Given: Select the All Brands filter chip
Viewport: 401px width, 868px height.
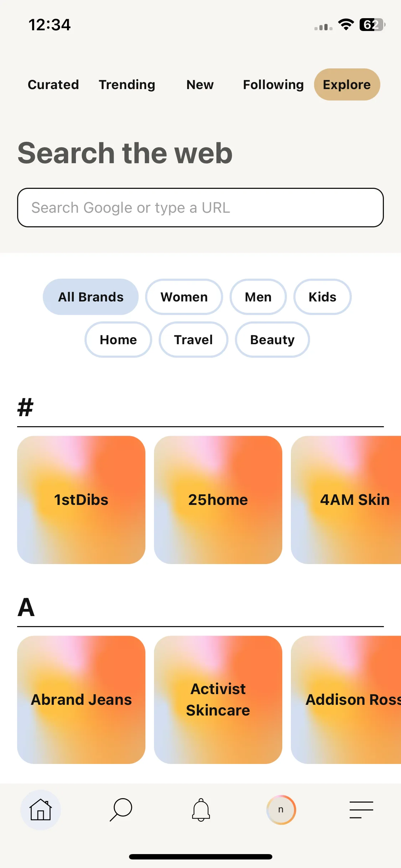Looking at the screenshot, I should [91, 297].
